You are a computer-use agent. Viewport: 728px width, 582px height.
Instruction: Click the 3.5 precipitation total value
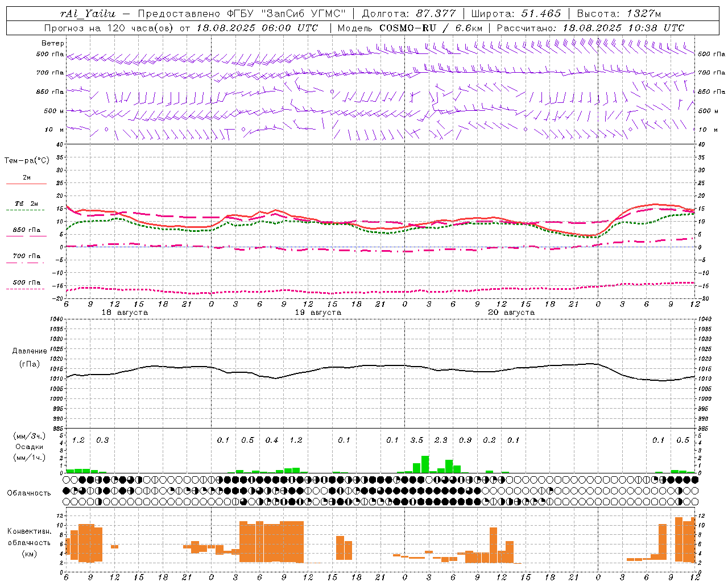pos(417,440)
